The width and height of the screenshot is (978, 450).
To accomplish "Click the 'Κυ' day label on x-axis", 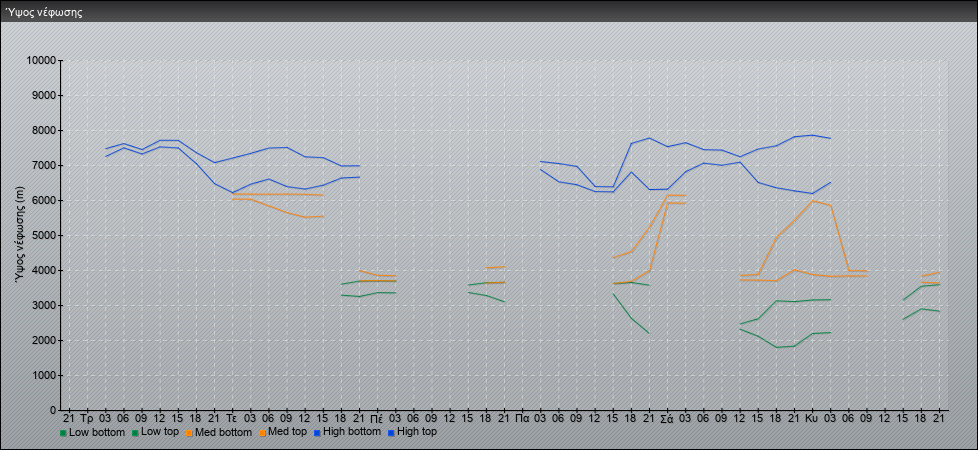I will point(812,418).
